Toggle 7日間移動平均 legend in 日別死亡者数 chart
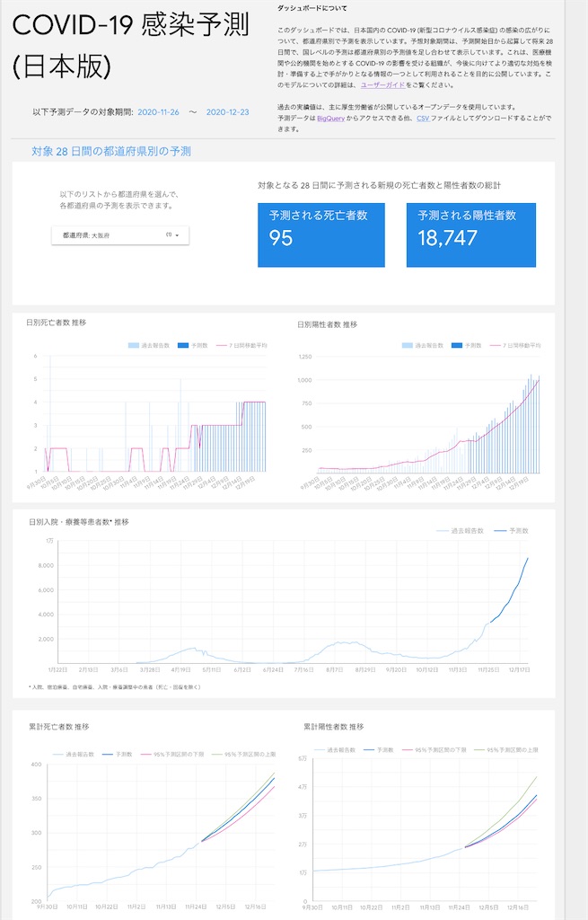 241,346
